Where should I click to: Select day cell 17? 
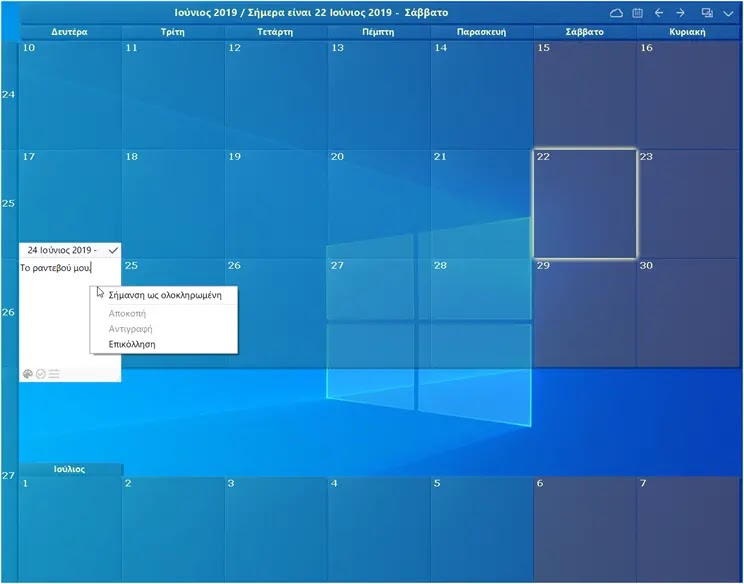tap(70, 197)
